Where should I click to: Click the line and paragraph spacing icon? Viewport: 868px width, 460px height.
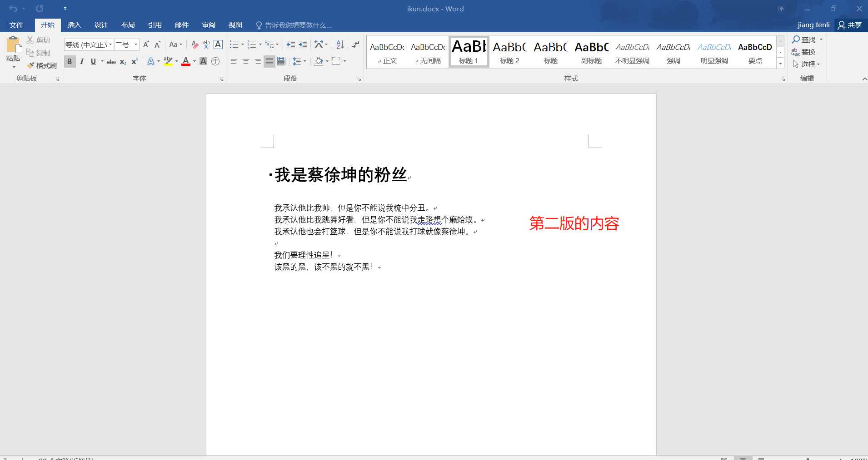pyautogui.click(x=297, y=61)
